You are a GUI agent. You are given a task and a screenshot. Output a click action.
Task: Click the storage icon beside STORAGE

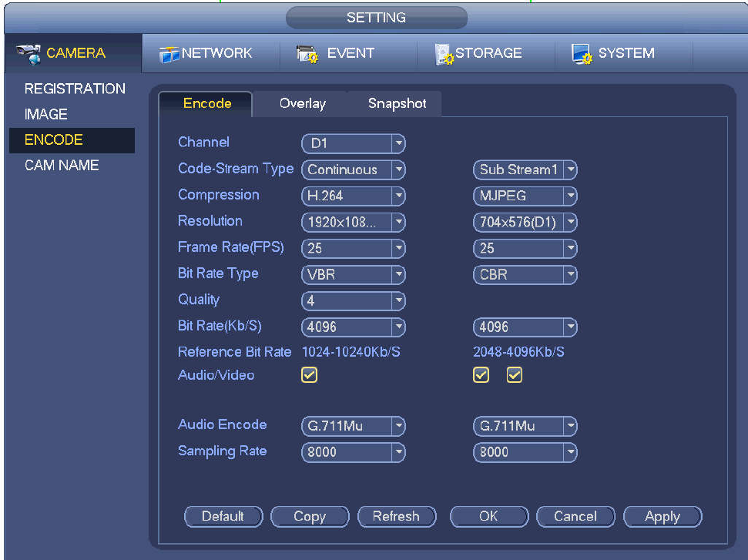click(444, 54)
